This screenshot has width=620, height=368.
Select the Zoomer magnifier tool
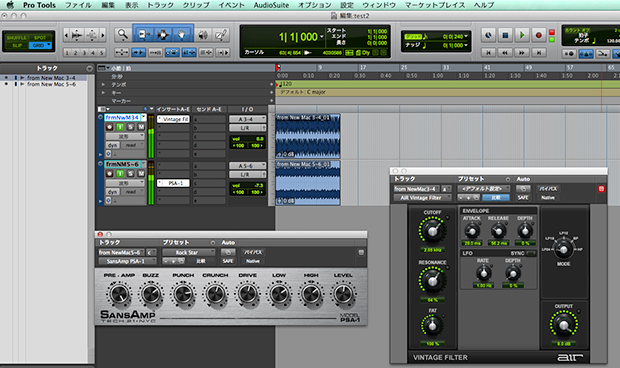click(x=123, y=35)
